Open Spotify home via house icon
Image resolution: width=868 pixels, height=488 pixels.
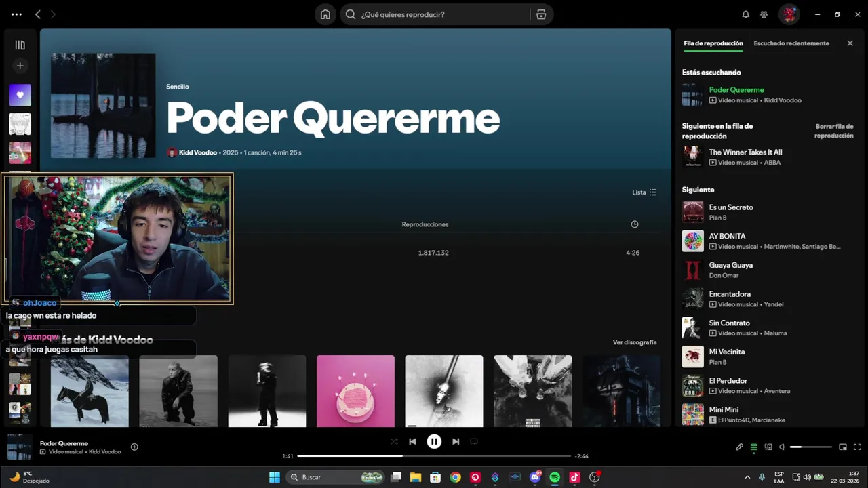[x=325, y=14]
